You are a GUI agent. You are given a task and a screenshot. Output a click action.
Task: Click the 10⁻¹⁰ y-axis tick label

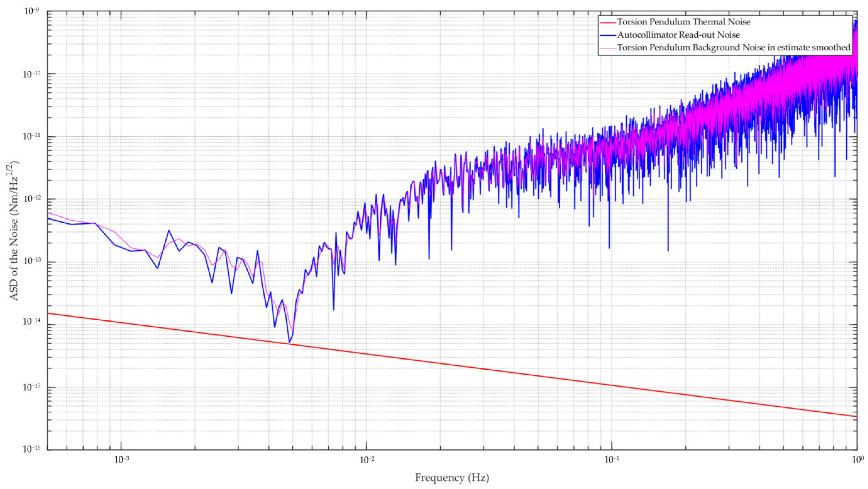[x=32, y=74]
